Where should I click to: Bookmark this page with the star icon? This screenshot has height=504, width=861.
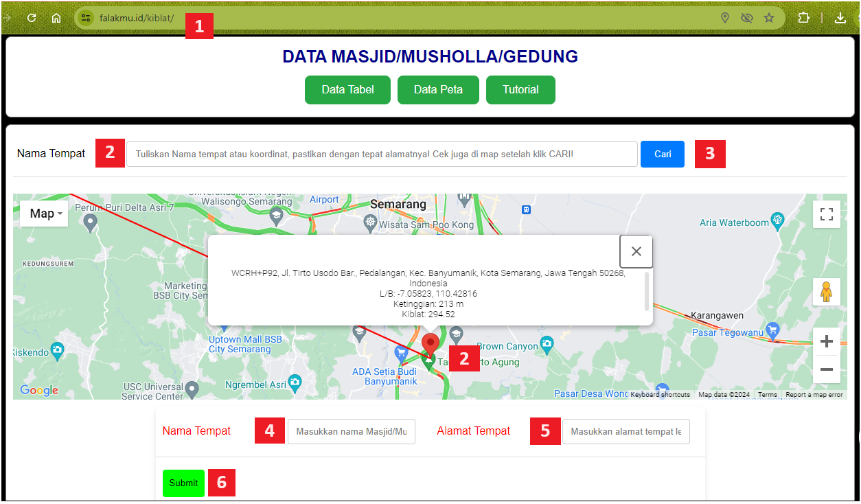769,19
